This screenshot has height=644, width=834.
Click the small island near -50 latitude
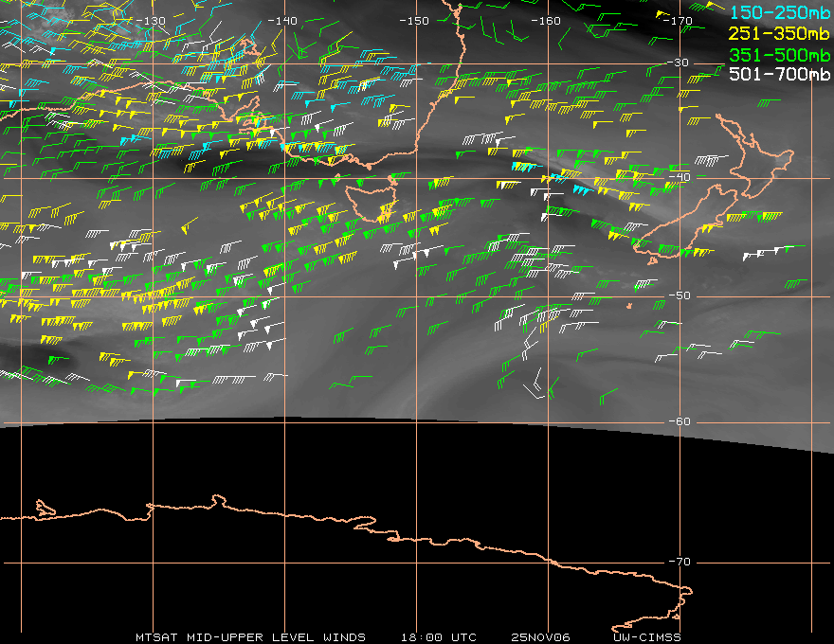[629, 306]
